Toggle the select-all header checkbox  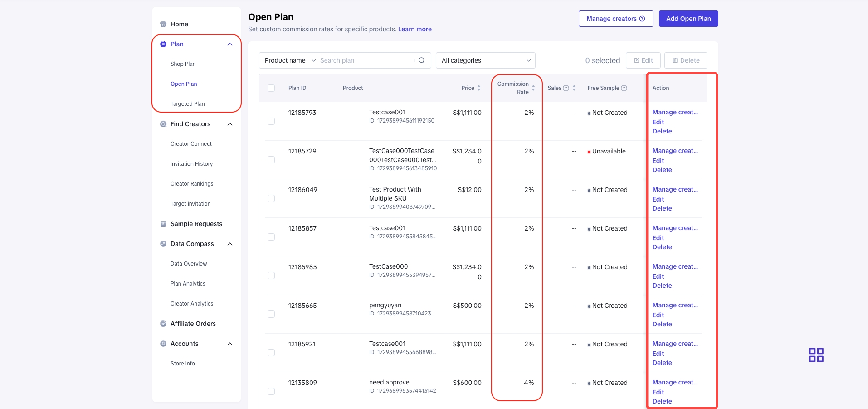click(x=271, y=88)
